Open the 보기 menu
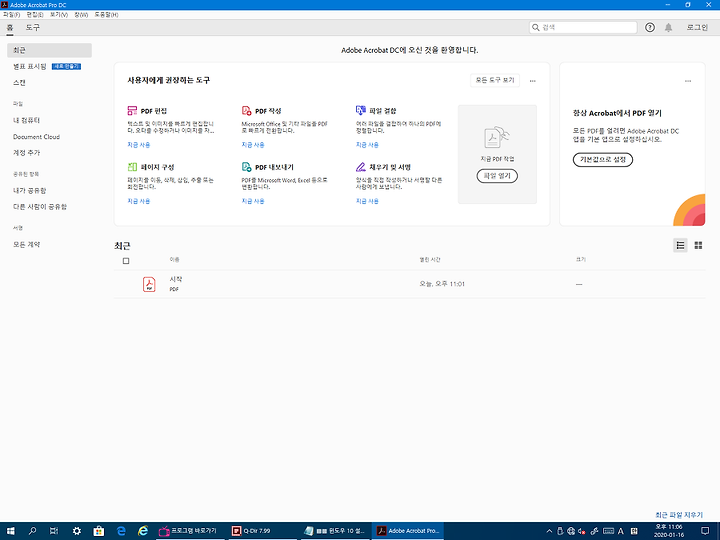This screenshot has width=720, height=540. tap(59, 15)
